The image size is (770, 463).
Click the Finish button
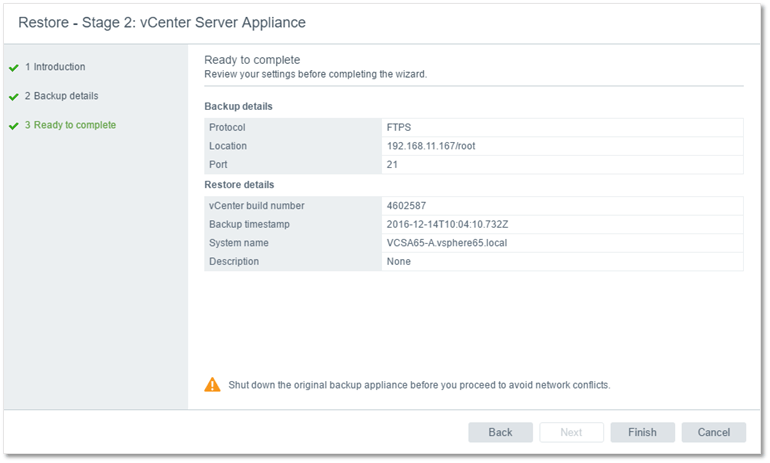pos(642,432)
